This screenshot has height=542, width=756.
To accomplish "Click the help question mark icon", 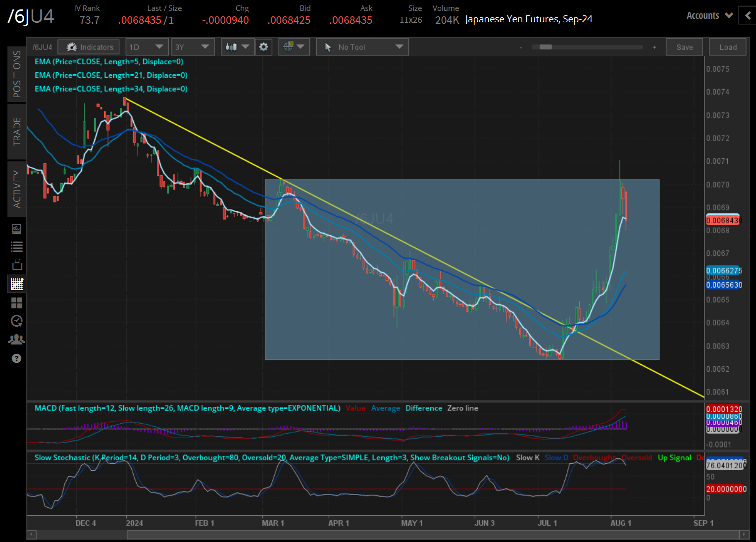I will coord(17,358).
